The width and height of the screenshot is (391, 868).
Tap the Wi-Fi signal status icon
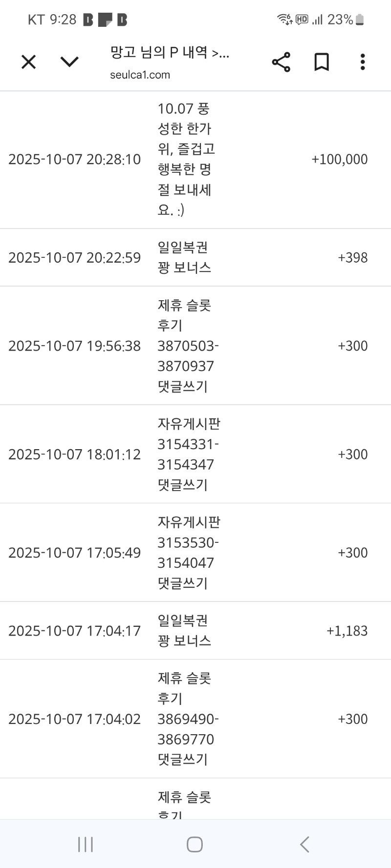pos(284,20)
